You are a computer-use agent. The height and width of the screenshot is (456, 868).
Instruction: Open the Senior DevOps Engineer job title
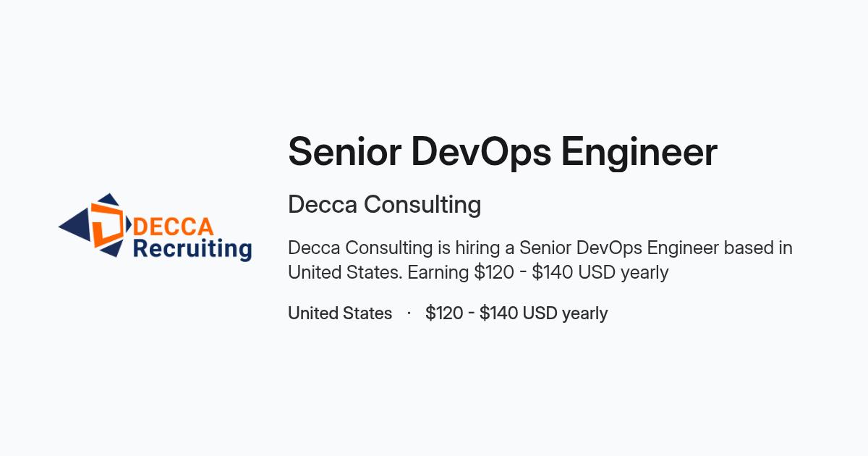tap(503, 152)
